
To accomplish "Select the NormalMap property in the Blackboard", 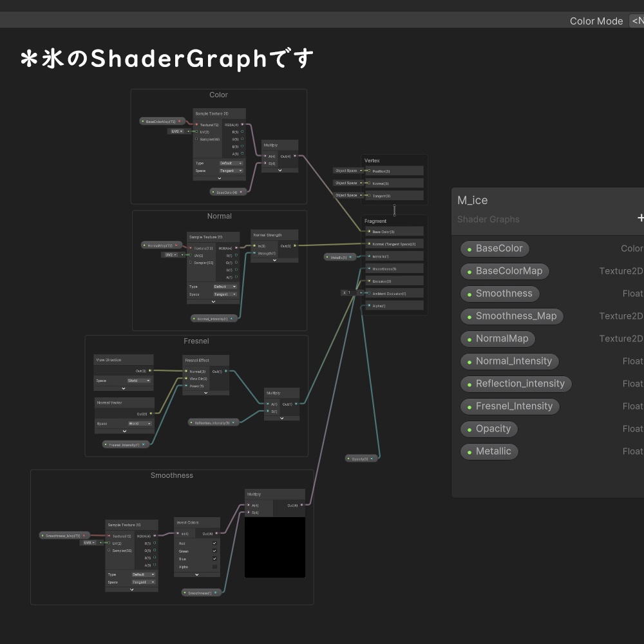I will [497, 339].
